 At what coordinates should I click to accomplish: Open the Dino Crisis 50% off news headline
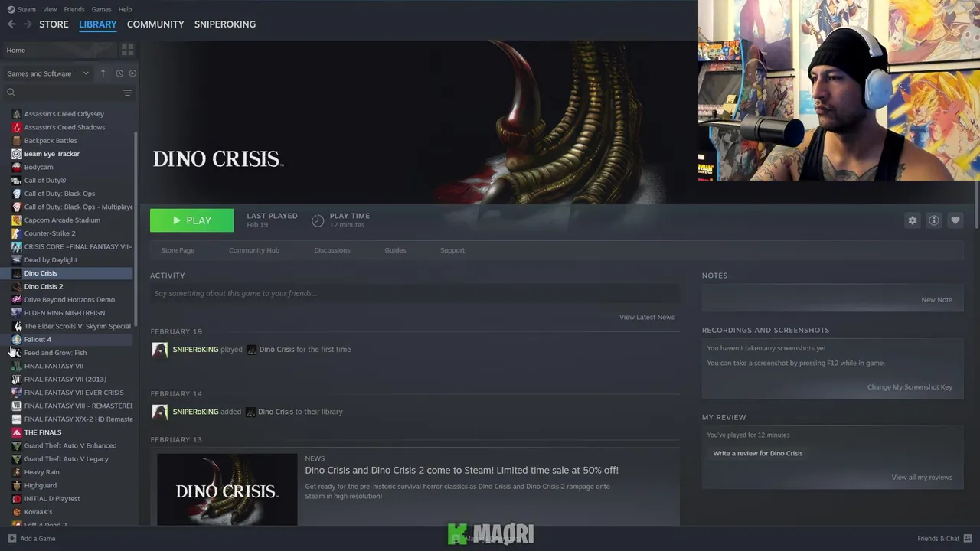tap(462, 471)
